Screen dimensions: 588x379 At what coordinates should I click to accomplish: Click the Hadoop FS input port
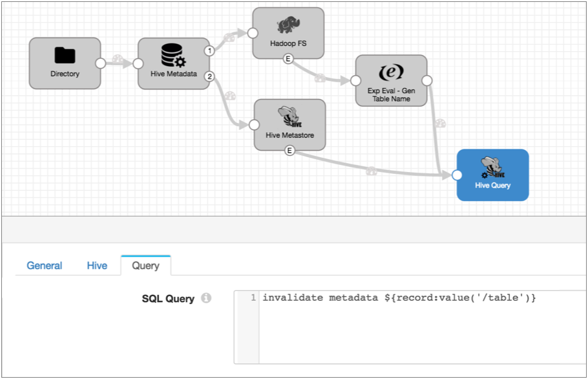tap(253, 33)
